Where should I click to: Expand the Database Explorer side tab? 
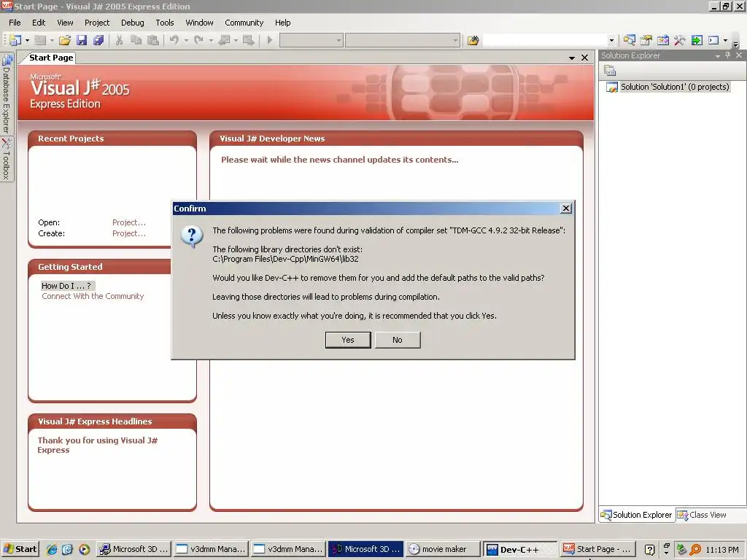(x=7, y=94)
